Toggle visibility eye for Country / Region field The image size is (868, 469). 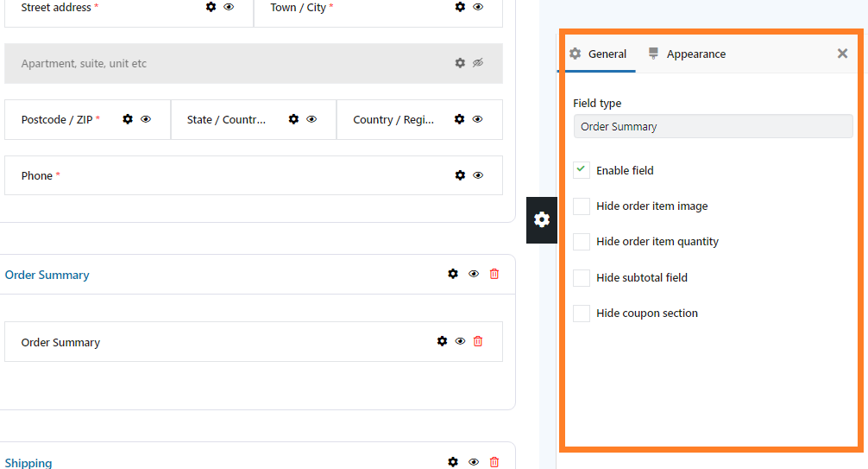click(x=477, y=119)
